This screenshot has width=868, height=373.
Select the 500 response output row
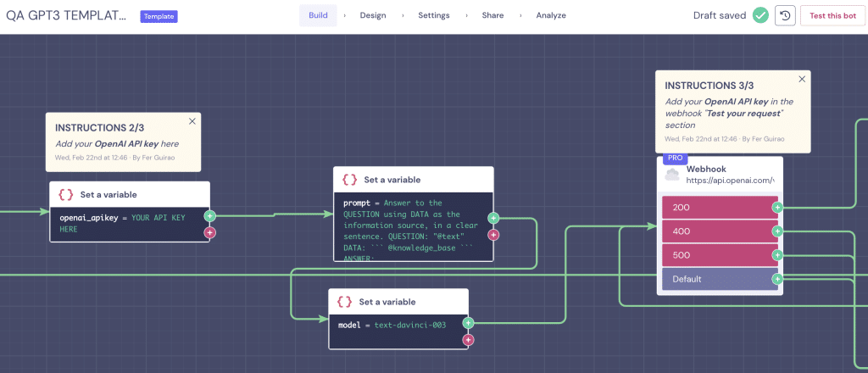720,255
